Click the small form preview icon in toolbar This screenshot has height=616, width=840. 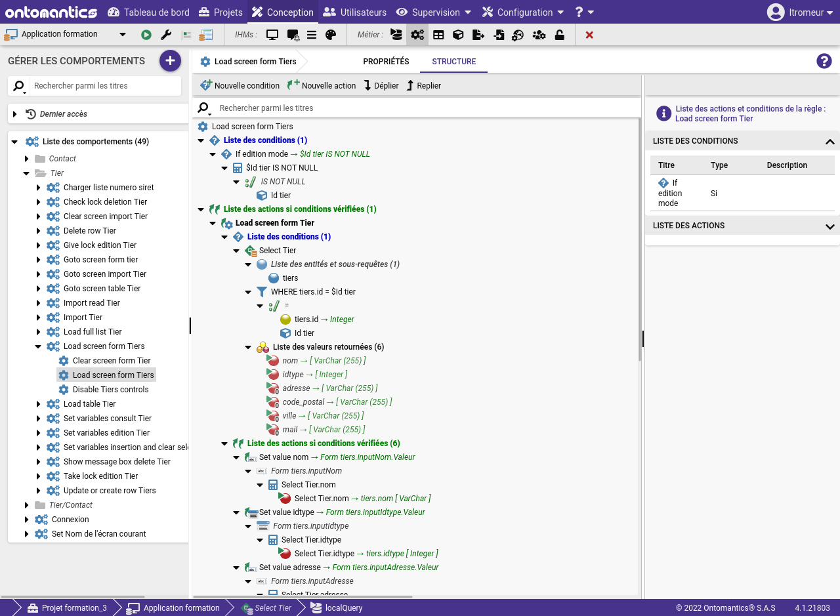pyautogui.click(x=186, y=35)
